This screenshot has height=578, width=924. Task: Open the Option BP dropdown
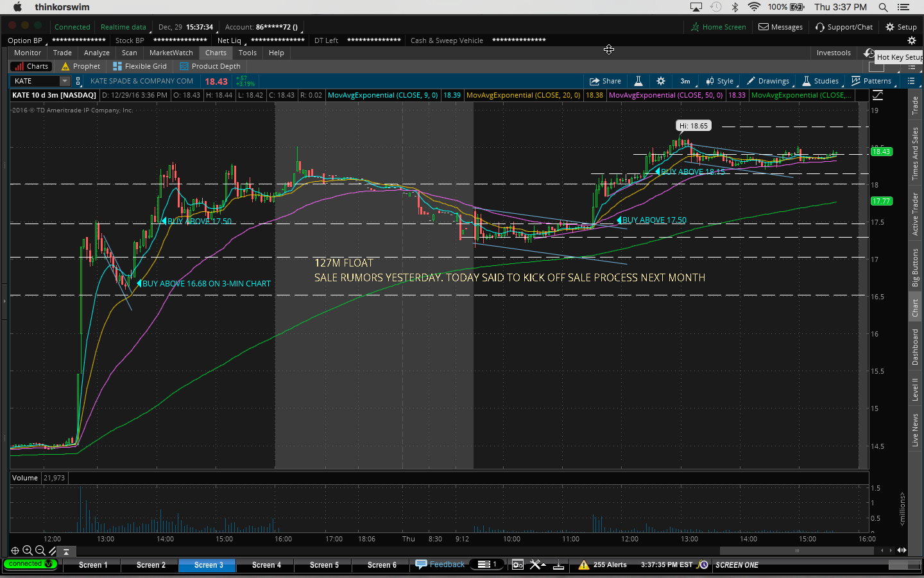(x=27, y=40)
